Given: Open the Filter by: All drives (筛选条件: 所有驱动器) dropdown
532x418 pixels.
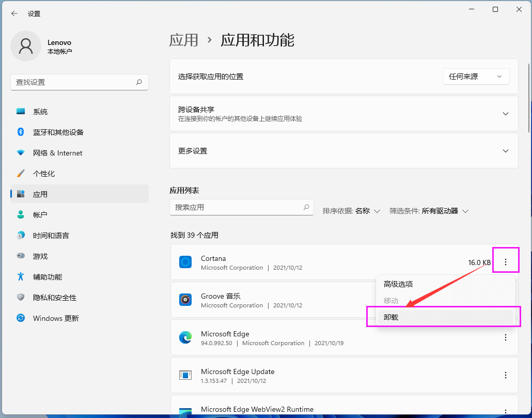Looking at the screenshot, I should (429, 211).
